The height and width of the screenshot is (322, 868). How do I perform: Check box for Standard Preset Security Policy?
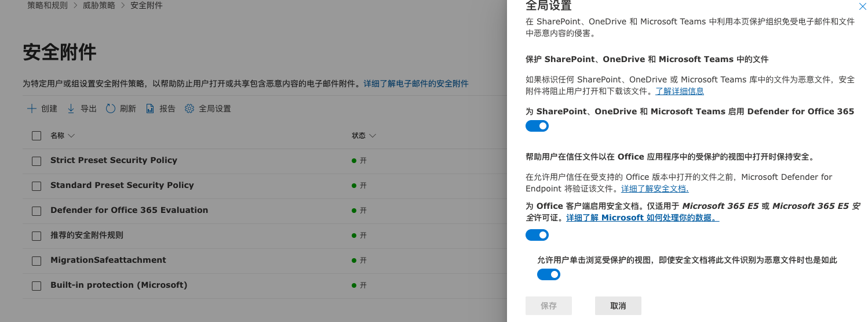point(37,186)
